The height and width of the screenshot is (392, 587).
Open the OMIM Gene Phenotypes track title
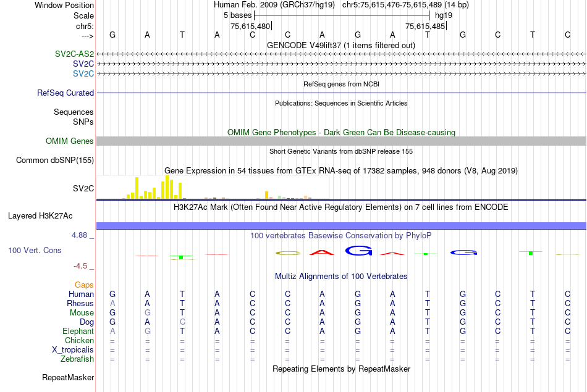(x=341, y=132)
